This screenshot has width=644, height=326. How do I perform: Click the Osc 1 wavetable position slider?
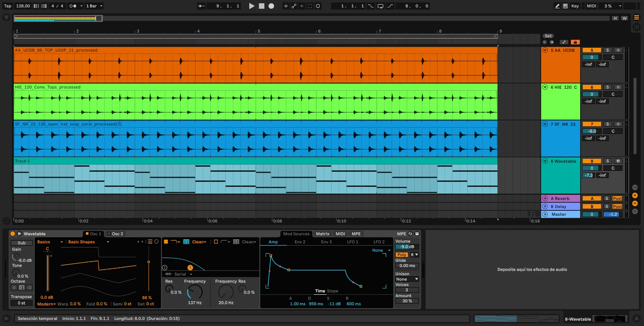pyautogui.click(x=148, y=269)
